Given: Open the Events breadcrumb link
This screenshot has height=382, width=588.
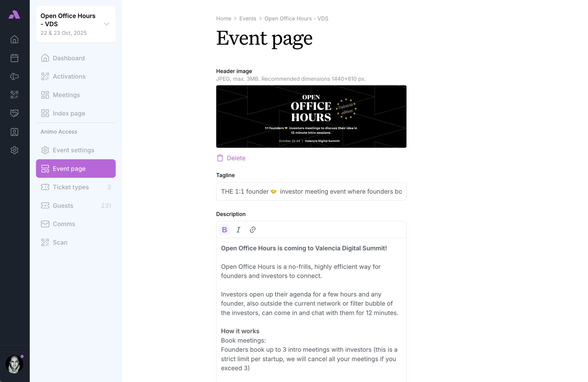Looking at the screenshot, I should pyautogui.click(x=247, y=18).
